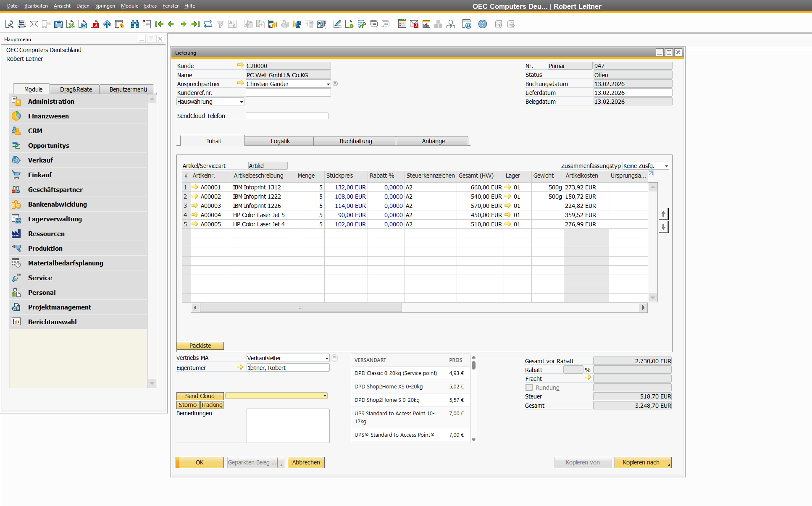Print the delivery document
The image size is (812, 506).
pos(21,24)
